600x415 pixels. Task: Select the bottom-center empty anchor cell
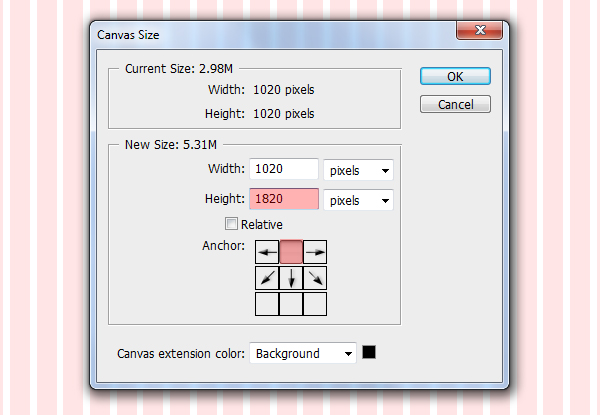291,304
